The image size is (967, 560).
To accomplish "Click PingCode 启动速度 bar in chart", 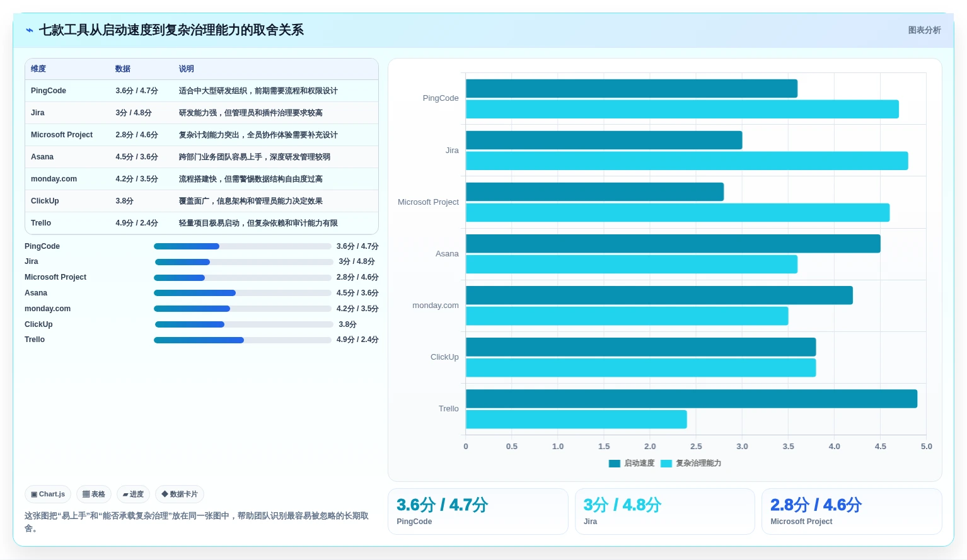I will coord(632,88).
